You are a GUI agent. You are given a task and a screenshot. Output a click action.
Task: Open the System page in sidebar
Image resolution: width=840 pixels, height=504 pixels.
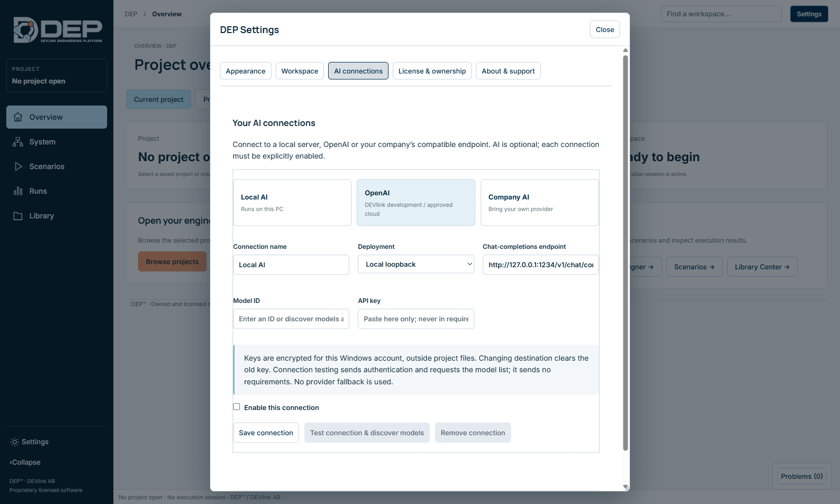57,142
